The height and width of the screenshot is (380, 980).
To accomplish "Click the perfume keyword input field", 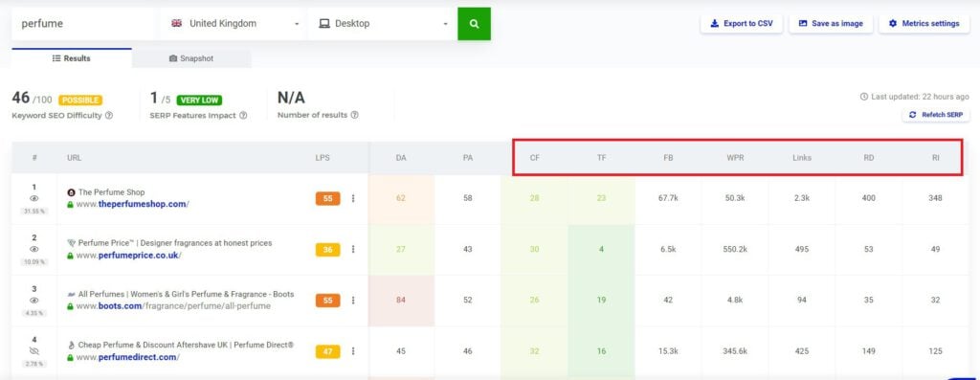I will (83, 24).
